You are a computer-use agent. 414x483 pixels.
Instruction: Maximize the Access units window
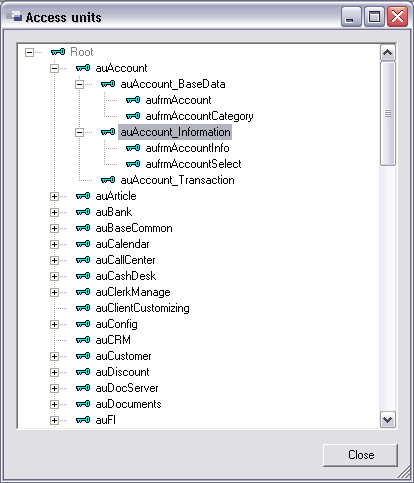coord(374,16)
